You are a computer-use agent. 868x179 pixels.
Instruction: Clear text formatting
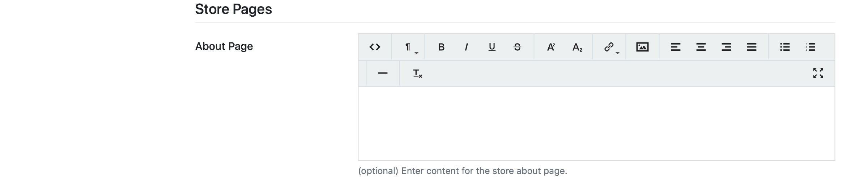pyautogui.click(x=417, y=74)
